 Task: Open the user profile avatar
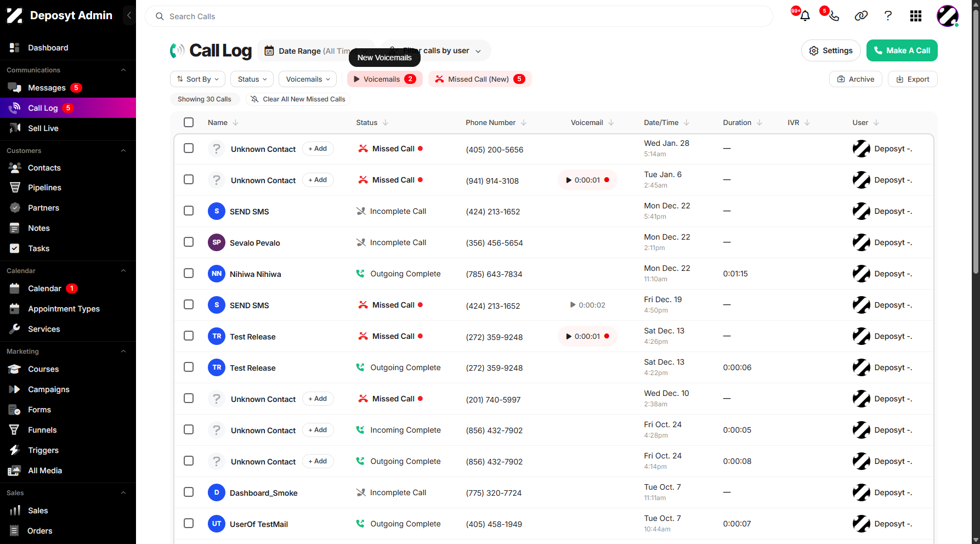[948, 16]
